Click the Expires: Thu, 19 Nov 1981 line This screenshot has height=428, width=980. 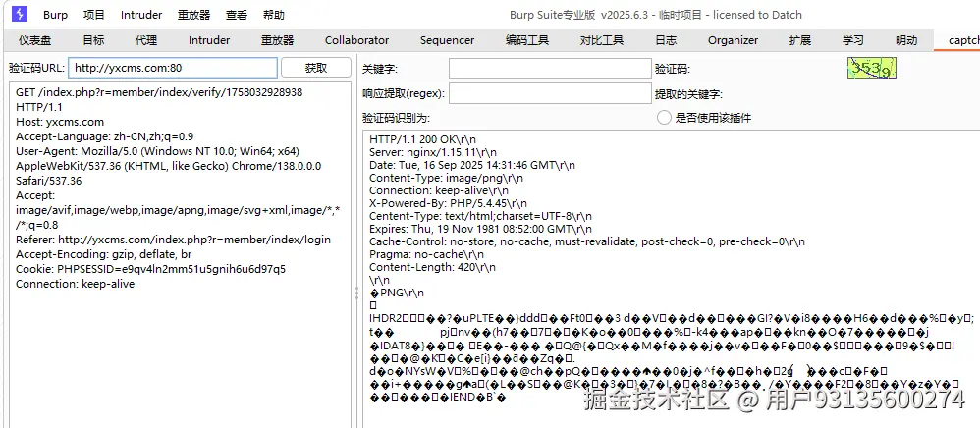[480, 229]
